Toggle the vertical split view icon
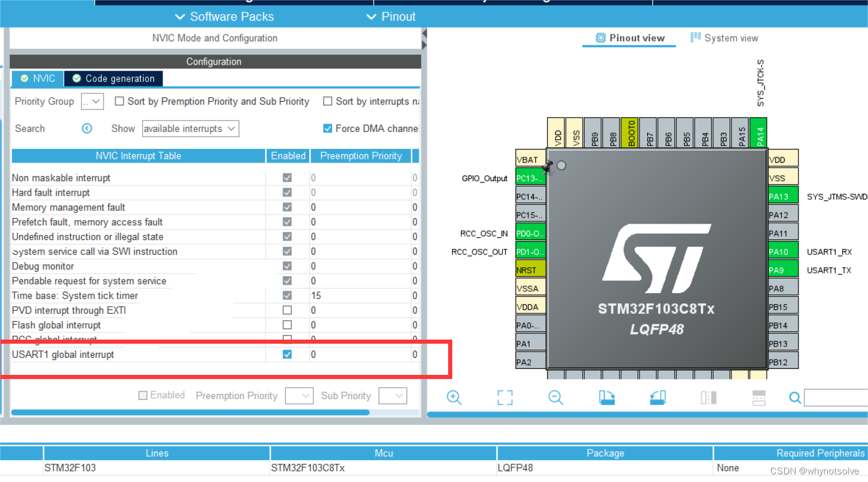 708,398
